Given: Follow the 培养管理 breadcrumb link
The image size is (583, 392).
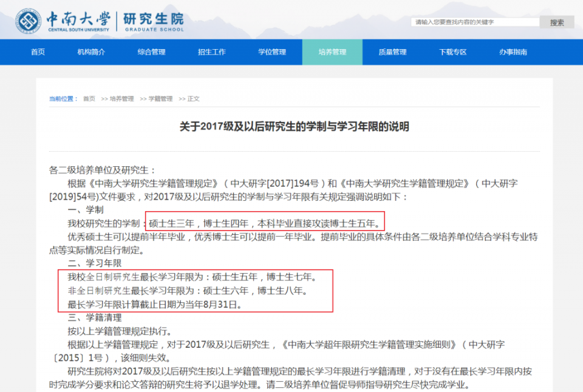Looking at the screenshot, I should pyautogui.click(x=121, y=98).
